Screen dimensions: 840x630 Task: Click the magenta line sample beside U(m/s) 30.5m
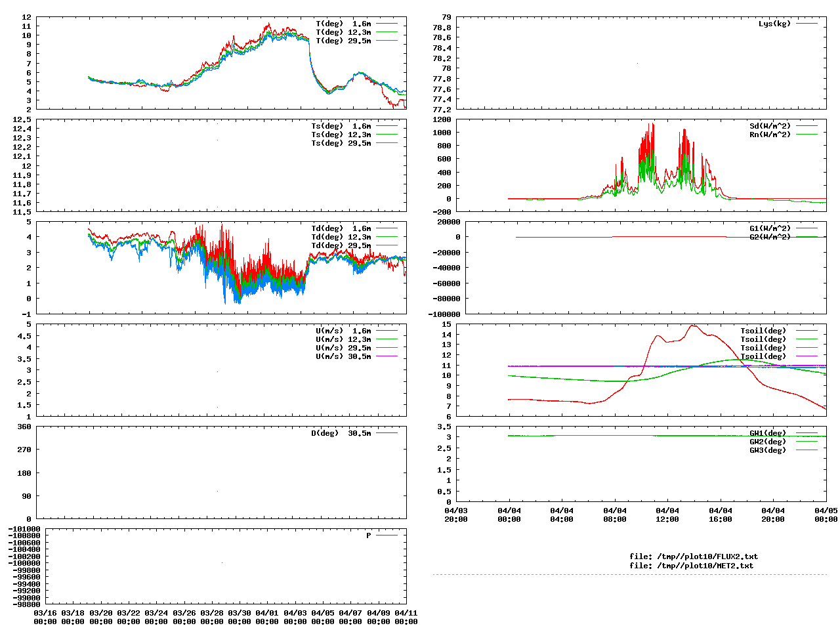387,356
